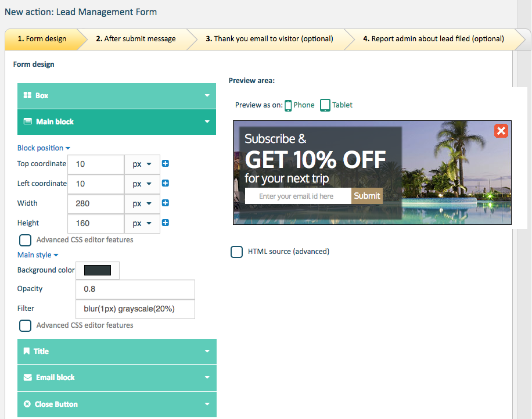
Task: Click plus icon next to Left coordinate
Action: pyautogui.click(x=166, y=184)
